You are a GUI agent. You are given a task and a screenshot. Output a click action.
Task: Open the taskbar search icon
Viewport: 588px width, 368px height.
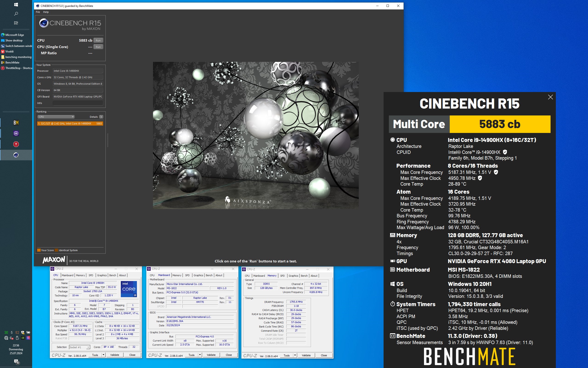16,14
